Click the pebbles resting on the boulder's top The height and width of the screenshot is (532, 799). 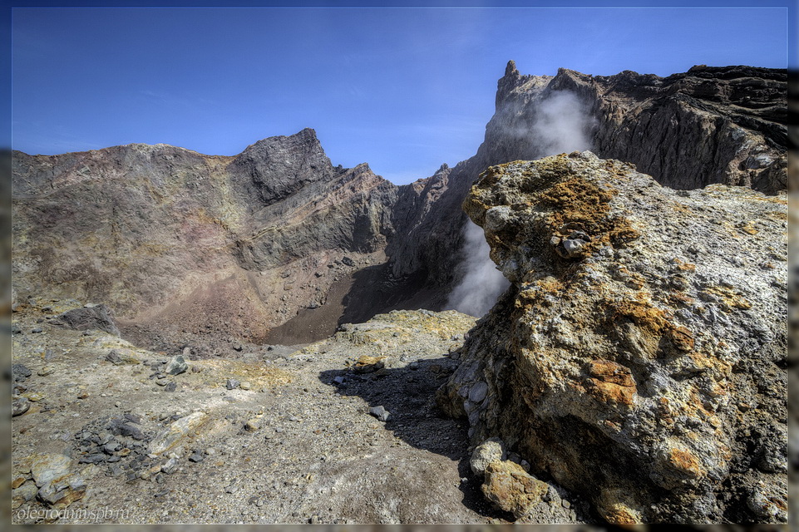coord(572,243)
